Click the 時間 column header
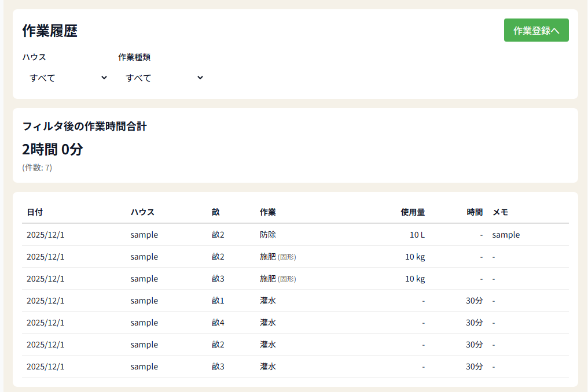This screenshot has height=392, width=588. coord(475,212)
